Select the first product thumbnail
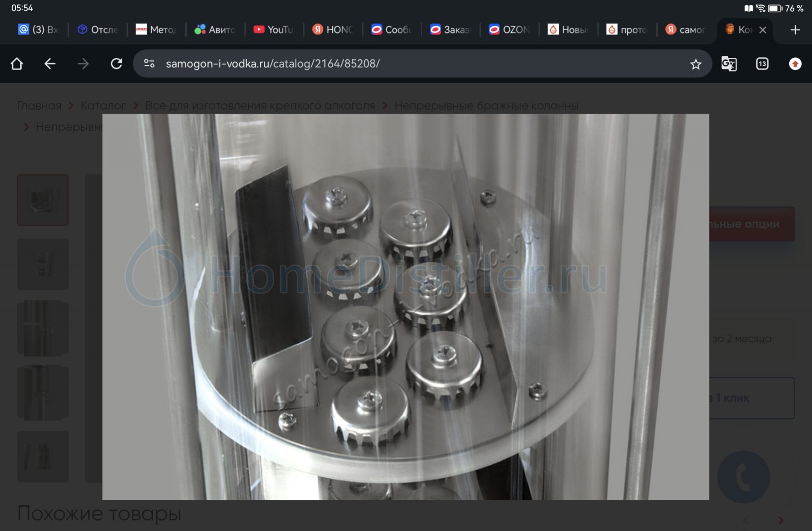Screen dimensions: 812x531 tap(43, 200)
